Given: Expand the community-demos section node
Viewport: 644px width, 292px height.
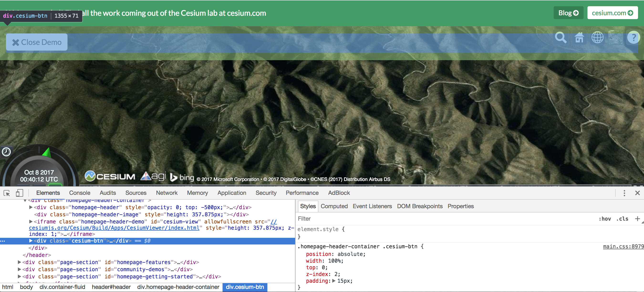Looking at the screenshot, I should pyautogui.click(x=20, y=269).
